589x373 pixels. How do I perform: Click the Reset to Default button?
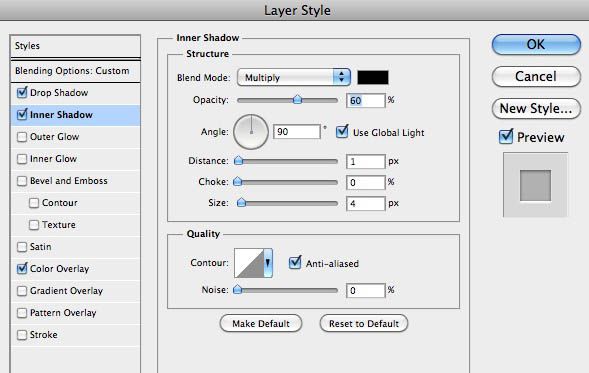pyautogui.click(x=364, y=323)
